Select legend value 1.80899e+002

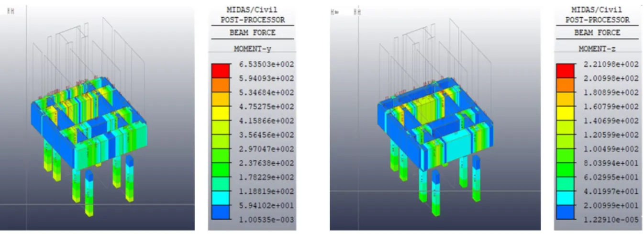[611, 92]
